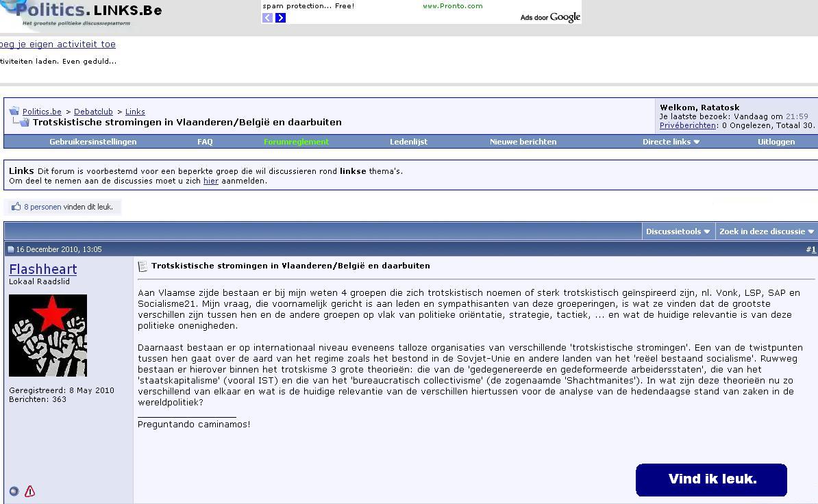This screenshot has width=818, height=504.
Task: Open the Ledenlijst nav item
Action: click(408, 142)
